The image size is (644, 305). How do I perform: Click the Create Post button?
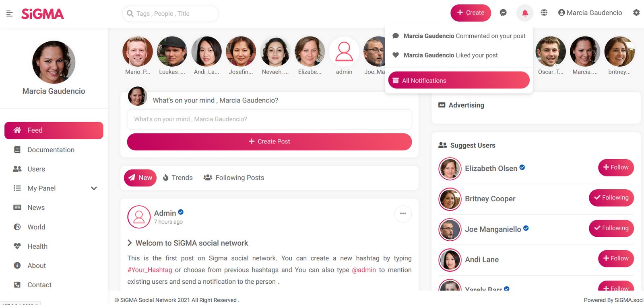click(x=269, y=142)
